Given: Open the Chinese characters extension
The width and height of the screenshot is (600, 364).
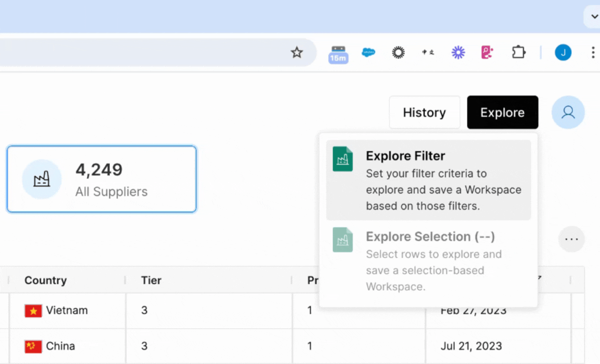Looking at the screenshot, I should pyautogui.click(x=427, y=52).
